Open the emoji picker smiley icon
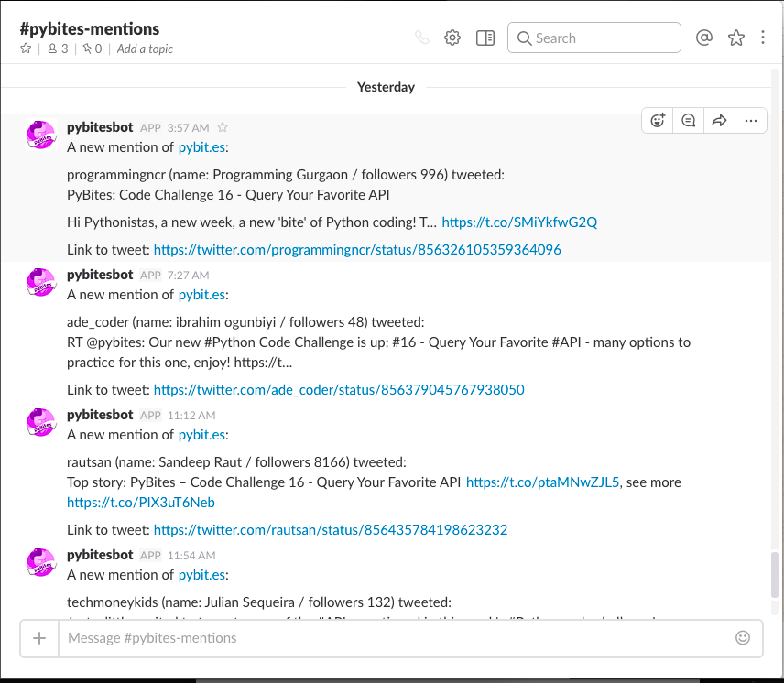The image size is (784, 683). point(743,637)
